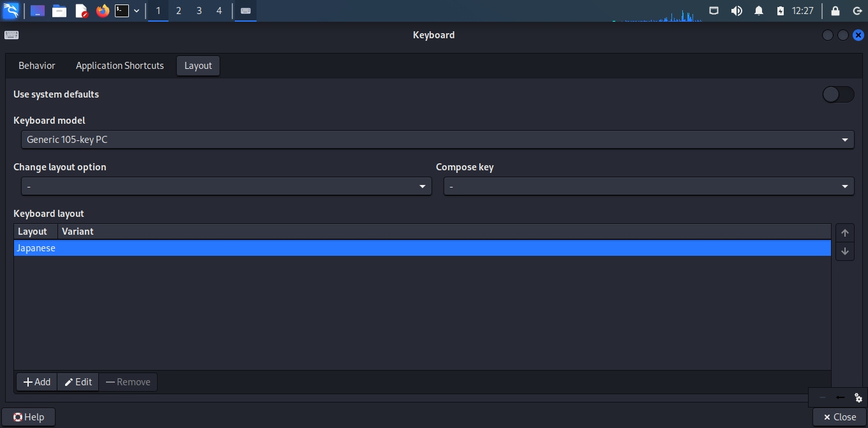Screen dimensions: 868x428
Task: Click the log out icon in the panel
Action: (857, 11)
